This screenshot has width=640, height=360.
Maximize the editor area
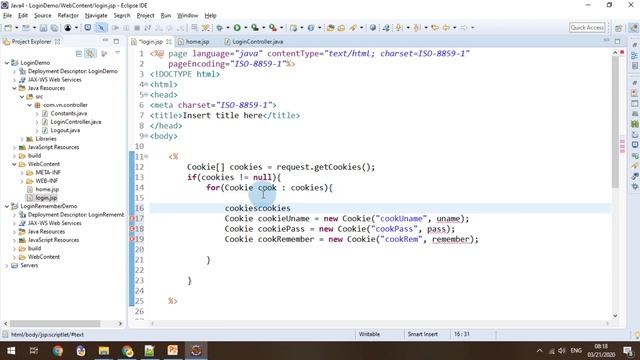[x=617, y=41]
